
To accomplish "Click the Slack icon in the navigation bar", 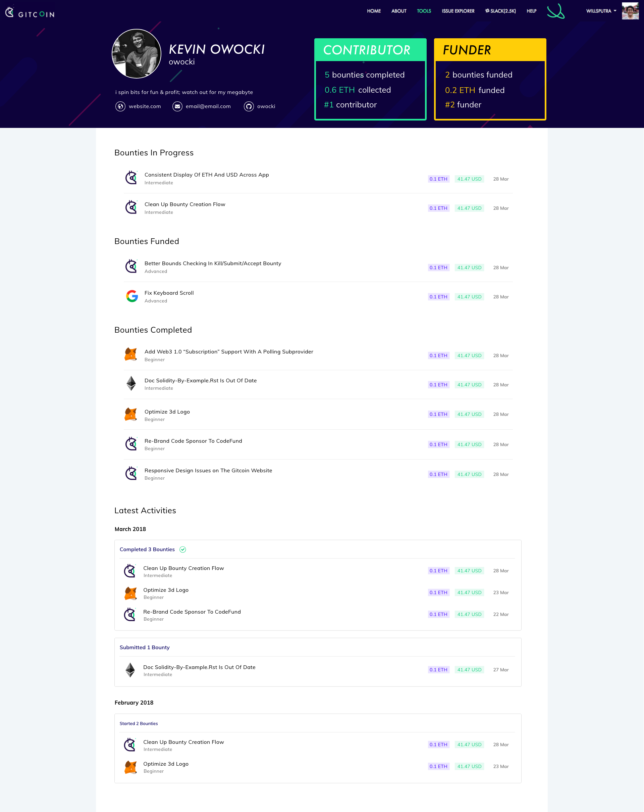I will [487, 11].
